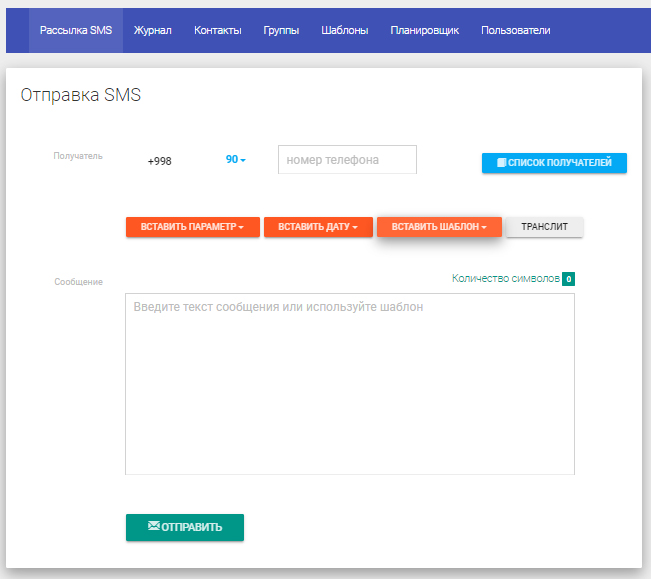The width and height of the screenshot is (651, 579).
Task: Select the Шаблоны menu item
Action: (x=344, y=30)
